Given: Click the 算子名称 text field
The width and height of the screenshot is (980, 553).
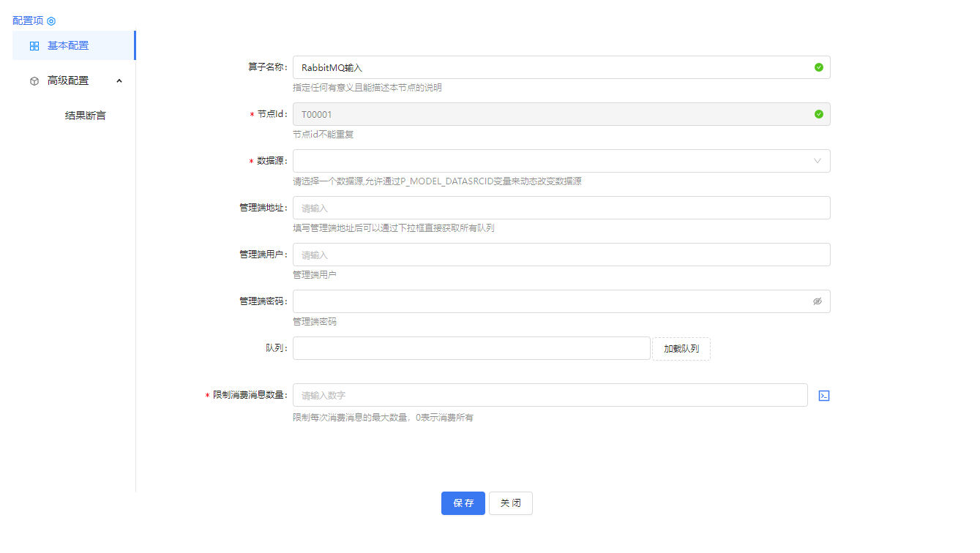Looking at the screenshot, I should click(549, 67).
